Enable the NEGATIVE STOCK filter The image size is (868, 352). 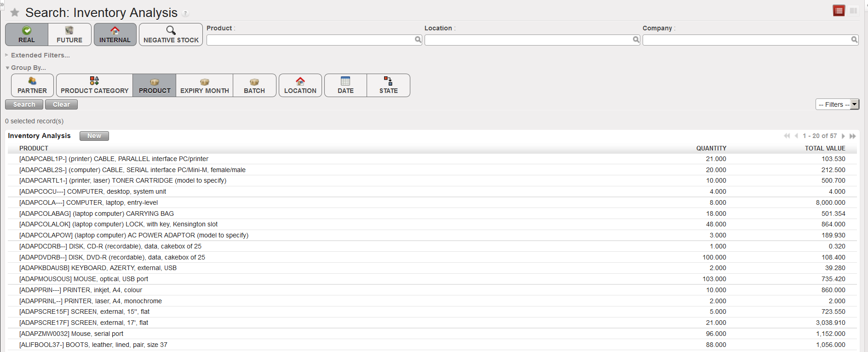(x=171, y=35)
